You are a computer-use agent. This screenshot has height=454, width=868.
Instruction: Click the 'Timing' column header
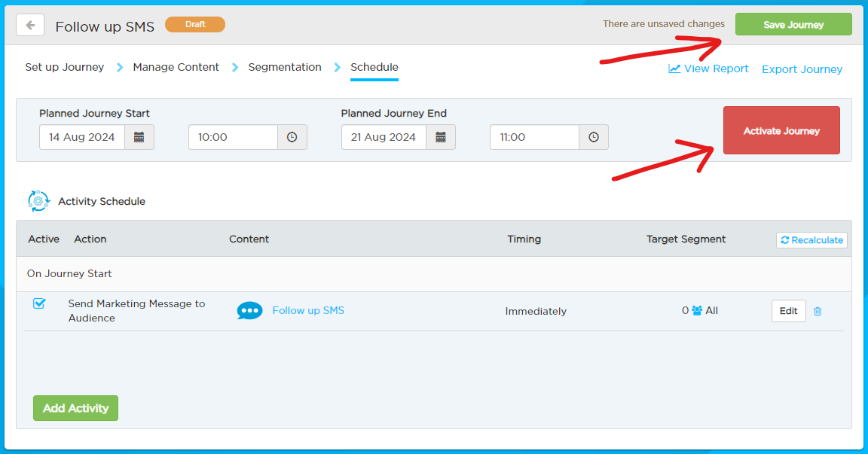pyautogui.click(x=524, y=239)
